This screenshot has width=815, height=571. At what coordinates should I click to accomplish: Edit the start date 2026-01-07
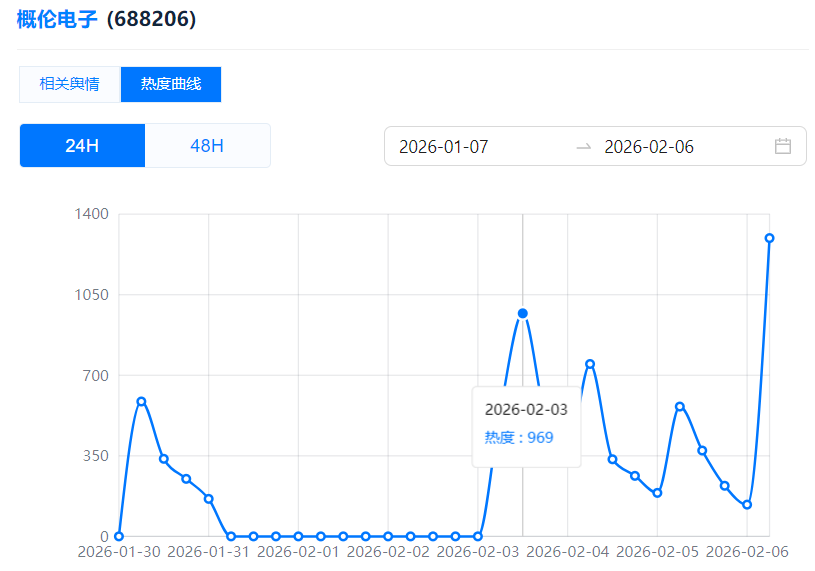pos(444,147)
